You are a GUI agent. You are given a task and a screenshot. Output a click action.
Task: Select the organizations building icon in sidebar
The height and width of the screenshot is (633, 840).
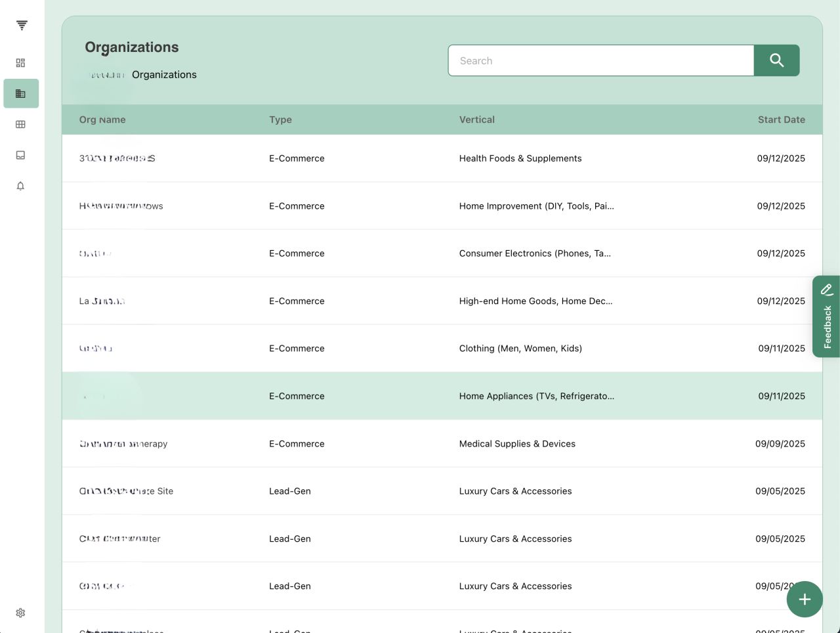(x=21, y=93)
